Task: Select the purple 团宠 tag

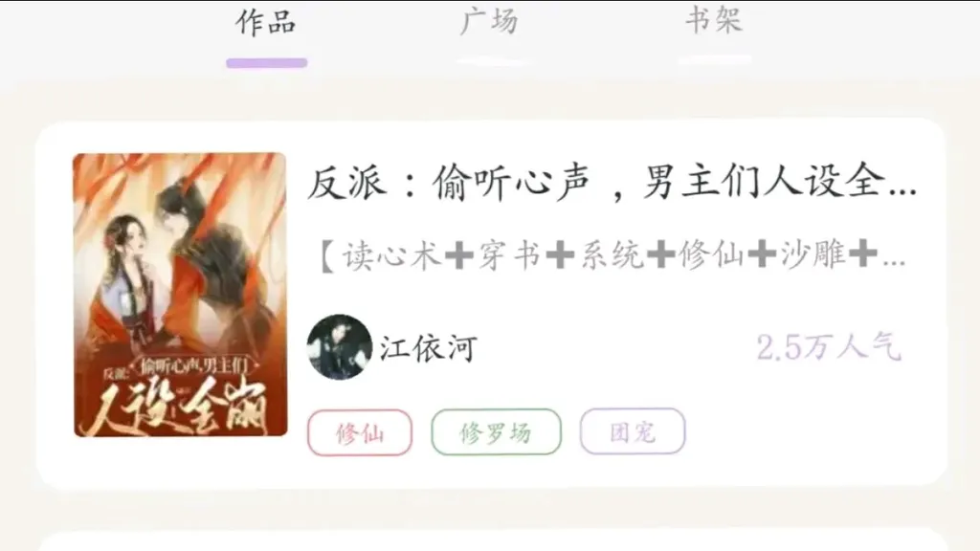Action: coord(633,431)
